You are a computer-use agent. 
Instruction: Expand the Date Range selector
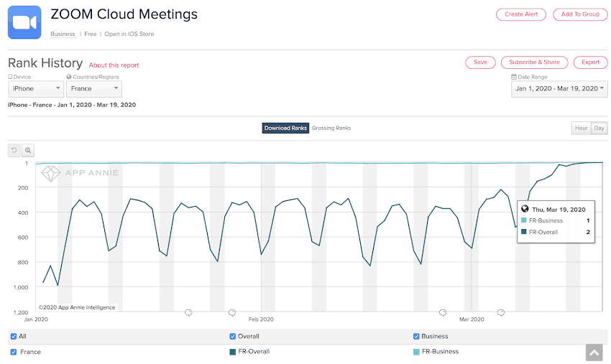tap(559, 89)
